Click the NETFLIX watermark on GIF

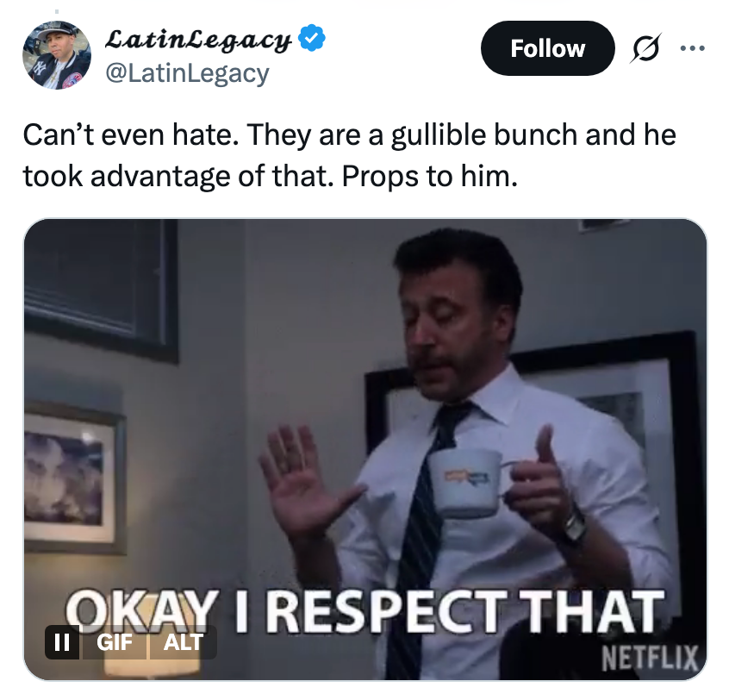[650, 658]
